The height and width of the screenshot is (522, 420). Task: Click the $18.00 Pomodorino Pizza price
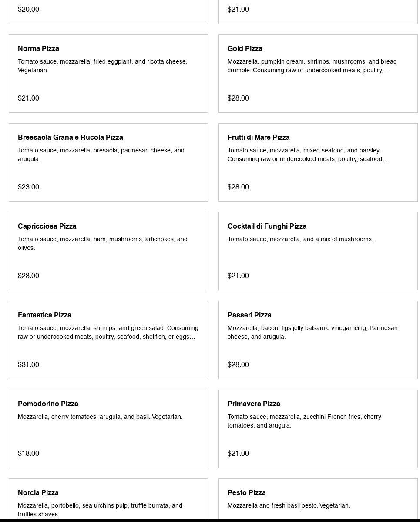[x=28, y=454]
